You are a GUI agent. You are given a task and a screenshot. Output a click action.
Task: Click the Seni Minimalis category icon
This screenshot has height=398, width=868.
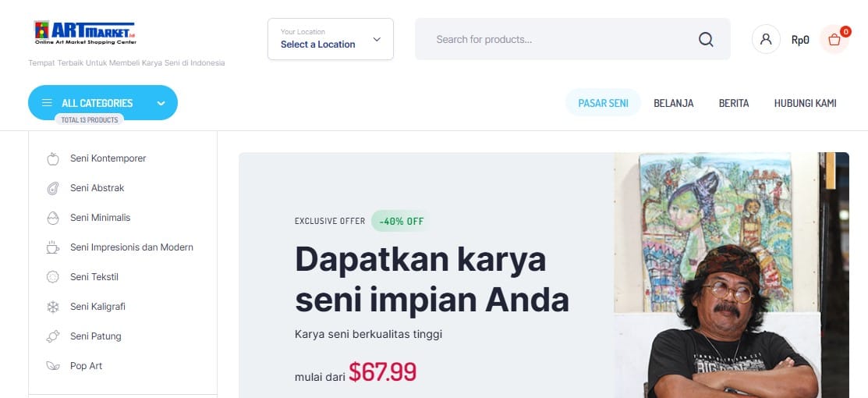click(53, 218)
